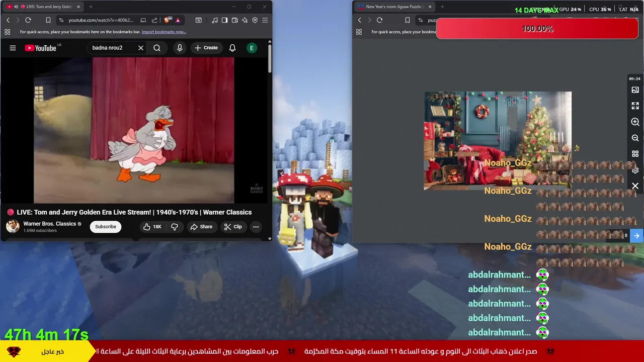Open Brave Shields lion icon

[168, 20]
